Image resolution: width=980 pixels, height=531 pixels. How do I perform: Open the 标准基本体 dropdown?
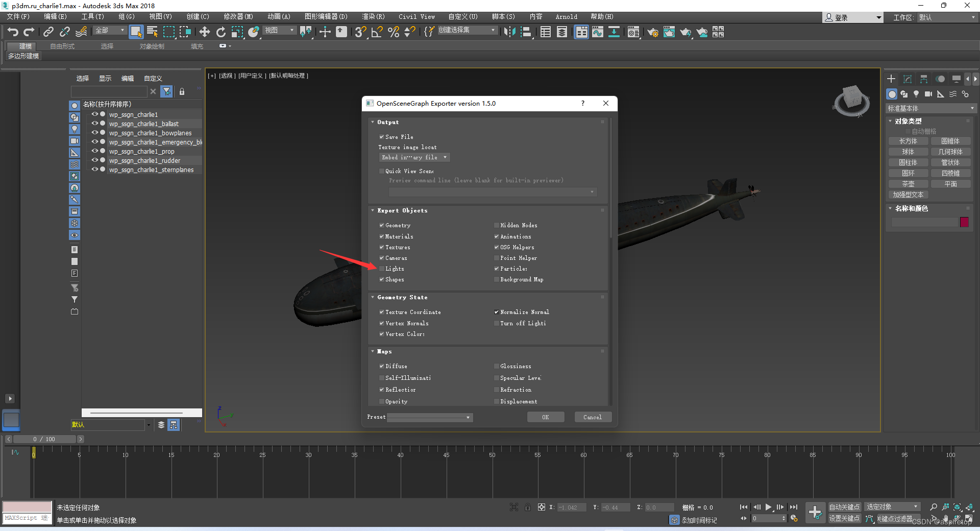tap(930, 108)
